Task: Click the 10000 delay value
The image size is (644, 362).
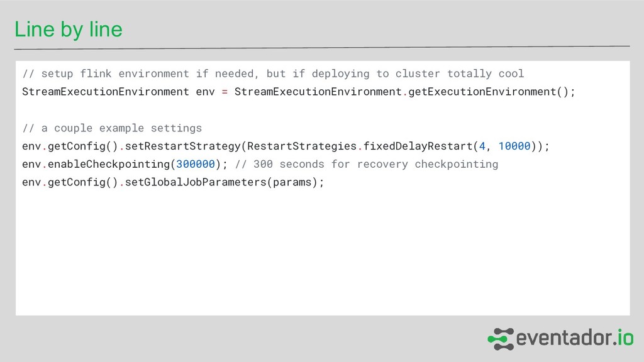Action: (x=514, y=146)
